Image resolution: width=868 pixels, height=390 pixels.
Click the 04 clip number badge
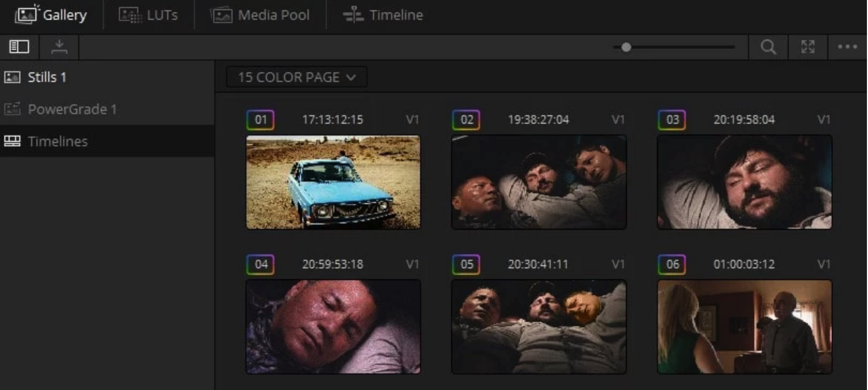pos(260,264)
